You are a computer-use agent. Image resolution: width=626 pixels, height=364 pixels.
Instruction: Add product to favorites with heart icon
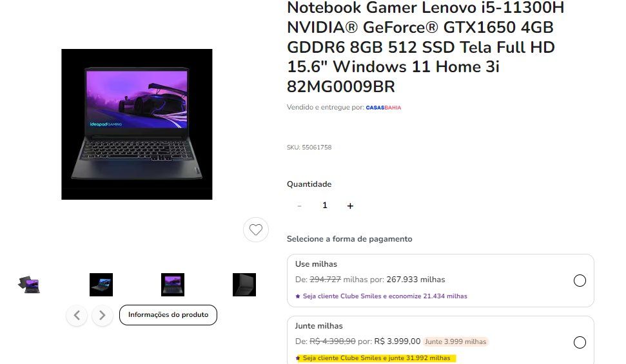255,229
